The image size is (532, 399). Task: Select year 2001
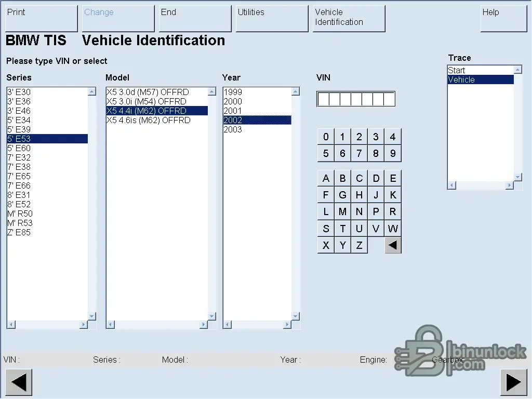coord(257,111)
